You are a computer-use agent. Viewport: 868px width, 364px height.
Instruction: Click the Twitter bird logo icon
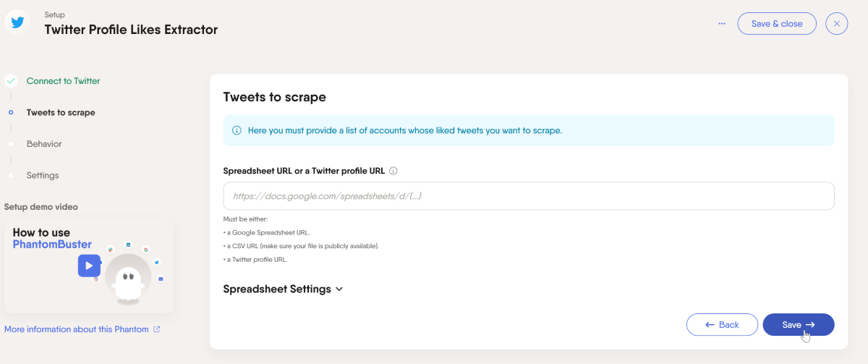17,22
